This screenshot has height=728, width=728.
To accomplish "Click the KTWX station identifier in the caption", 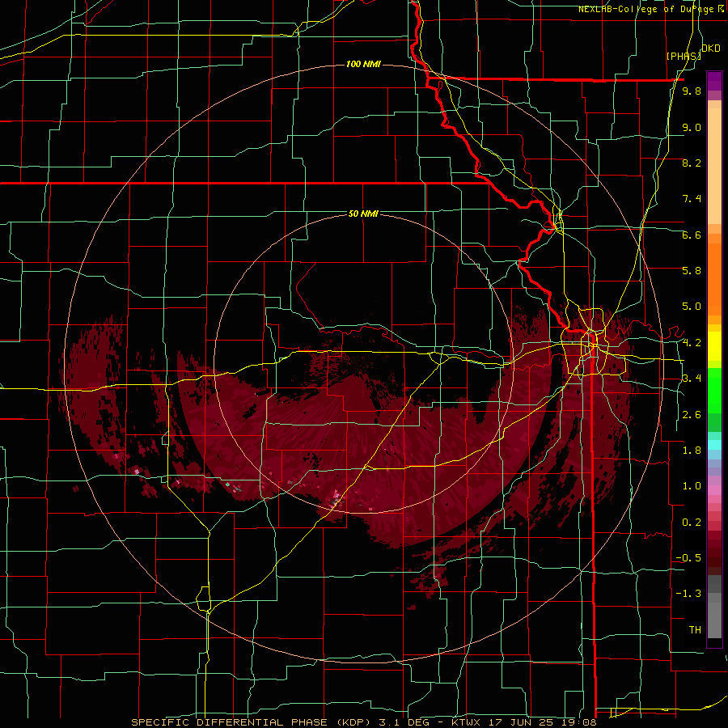I will pyautogui.click(x=467, y=722).
